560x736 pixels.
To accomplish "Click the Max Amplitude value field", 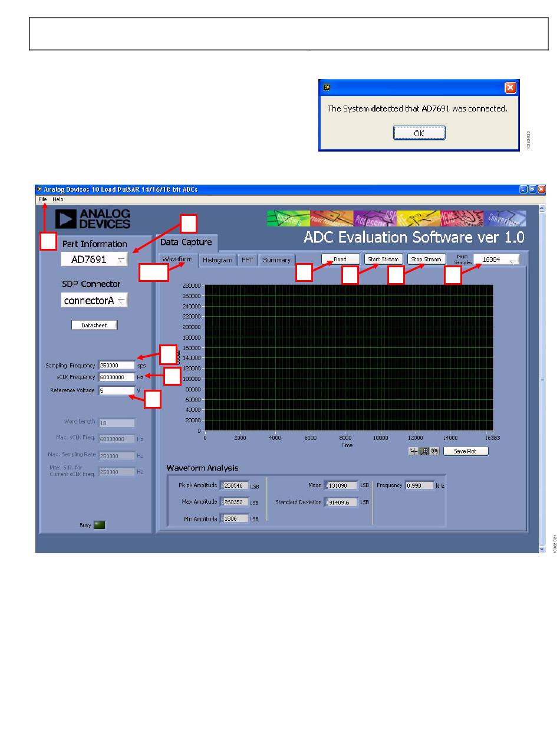I will coord(234,502).
